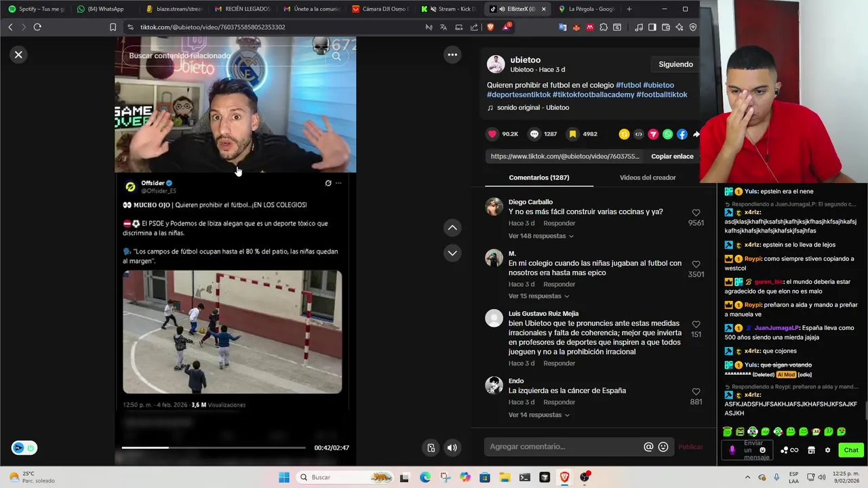The height and width of the screenshot is (488, 868).
Task: Like Endo's comment with the heart
Action: 696,392
